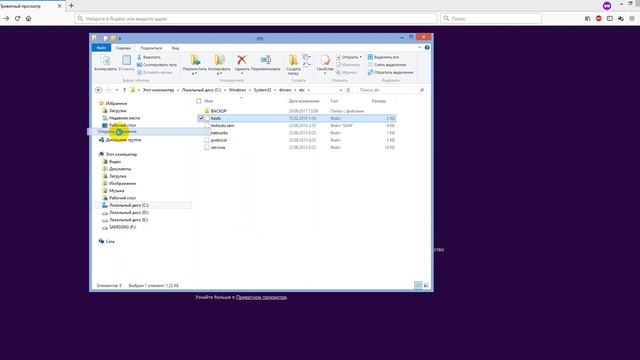
Task: Click Invert selection in the ribbon
Action: pyautogui.click(x=391, y=72)
